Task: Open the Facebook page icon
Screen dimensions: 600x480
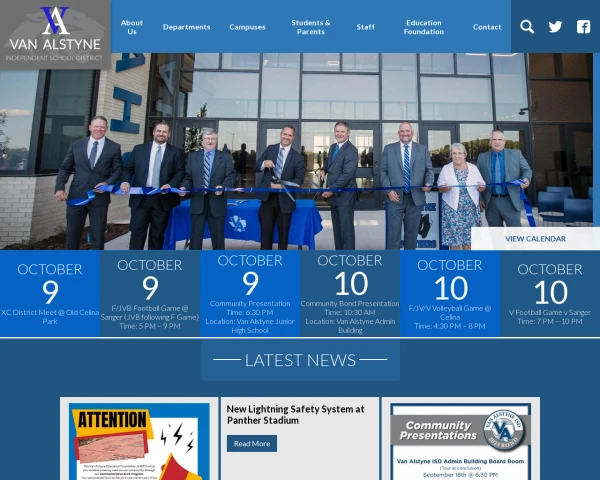Action: pyautogui.click(x=583, y=27)
